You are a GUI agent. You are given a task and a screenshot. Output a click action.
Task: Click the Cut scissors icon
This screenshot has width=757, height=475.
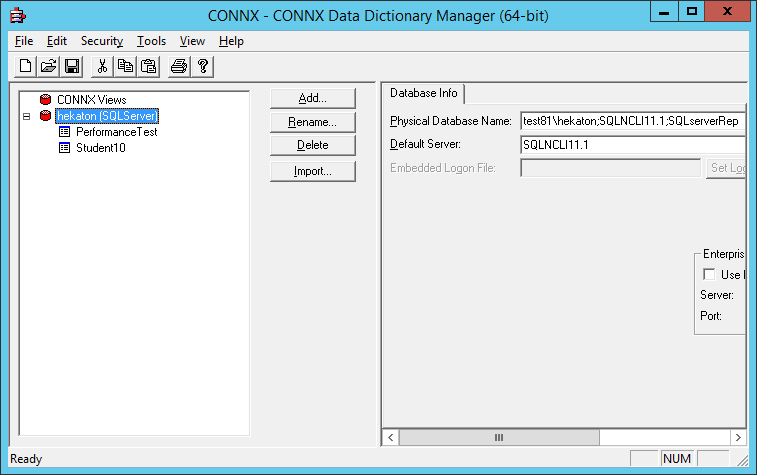[102, 66]
